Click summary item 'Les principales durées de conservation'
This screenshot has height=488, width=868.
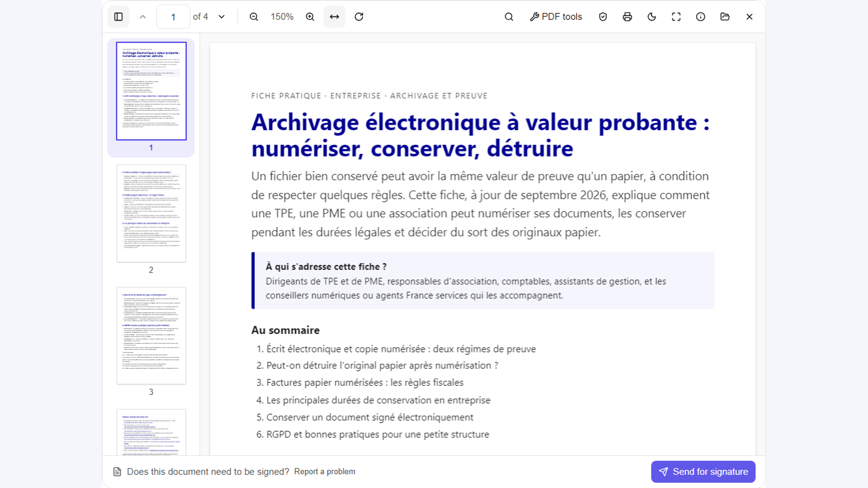click(378, 400)
